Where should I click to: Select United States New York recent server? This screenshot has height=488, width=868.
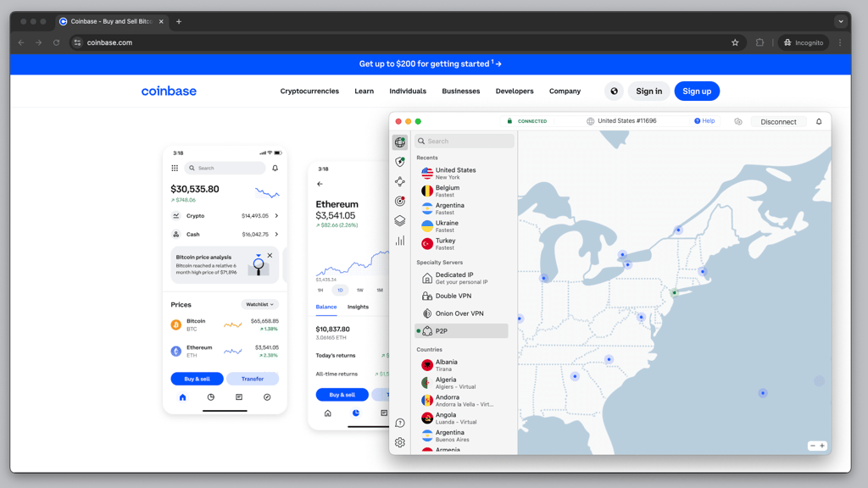[461, 173]
